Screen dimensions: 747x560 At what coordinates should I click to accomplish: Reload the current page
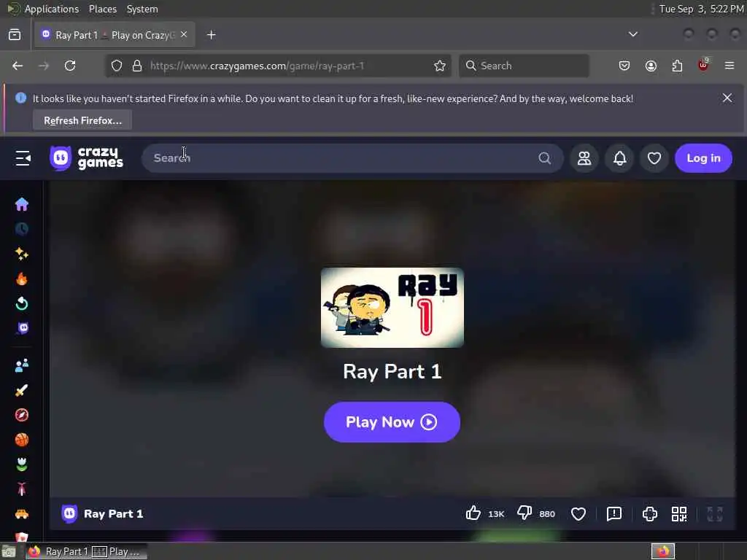click(70, 66)
